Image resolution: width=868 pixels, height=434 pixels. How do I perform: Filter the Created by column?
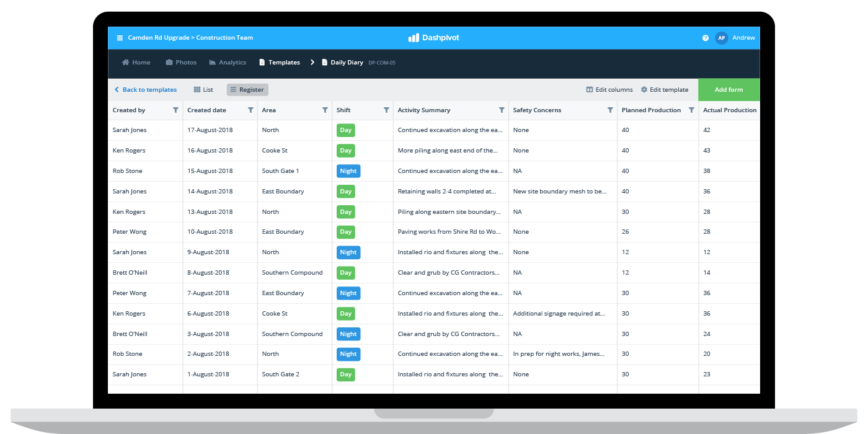click(x=175, y=110)
